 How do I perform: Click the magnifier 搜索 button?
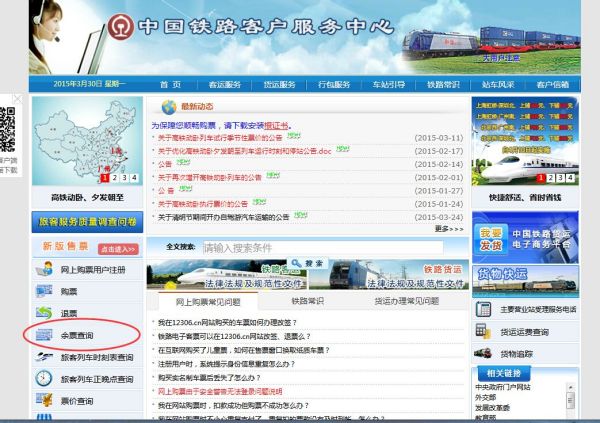pyautogui.click(x=307, y=263)
